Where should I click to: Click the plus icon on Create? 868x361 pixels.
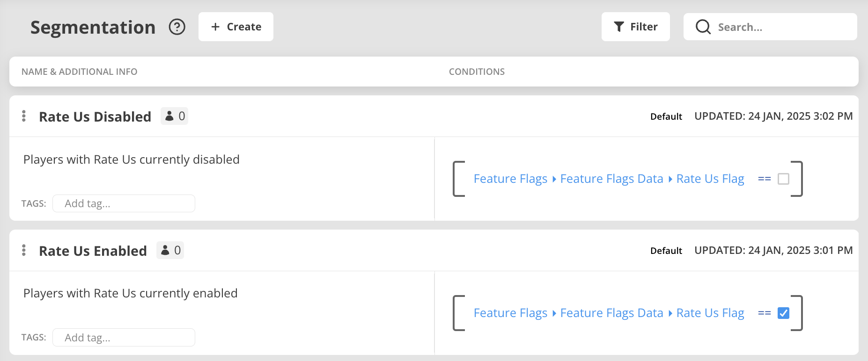(x=215, y=27)
